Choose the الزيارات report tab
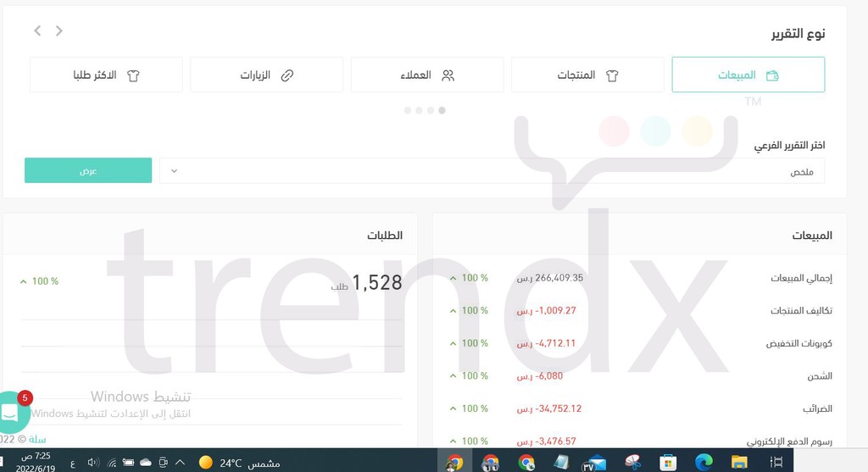This screenshot has width=868, height=472. point(267,75)
